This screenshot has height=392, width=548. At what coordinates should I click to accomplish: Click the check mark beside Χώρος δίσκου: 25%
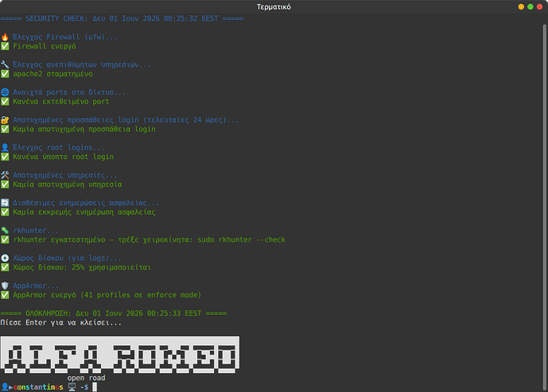pyautogui.click(x=5, y=267)
